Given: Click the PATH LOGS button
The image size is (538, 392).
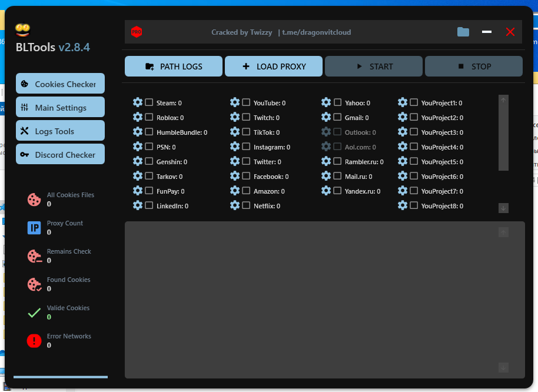Looking at the screenshot, I should click(x=174, y=66).
